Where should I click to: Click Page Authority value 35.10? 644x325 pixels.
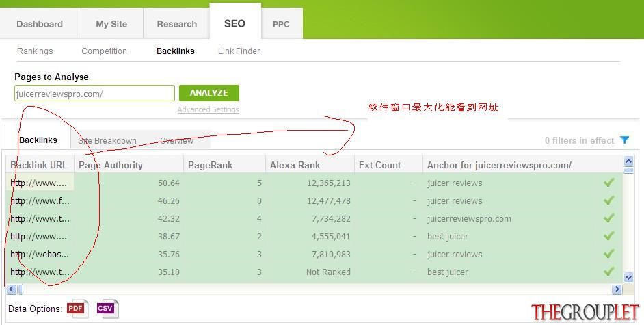point(168,272)
